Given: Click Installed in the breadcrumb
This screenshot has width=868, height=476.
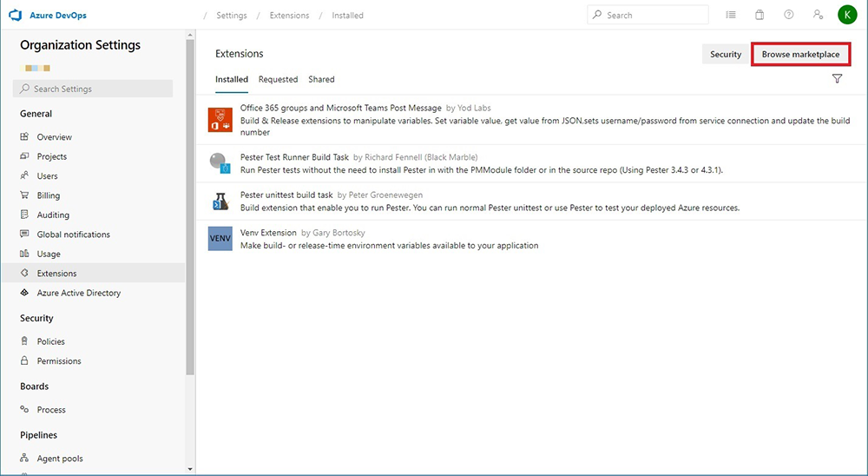Looking at the screenshot, I should (x=348, y=15).
